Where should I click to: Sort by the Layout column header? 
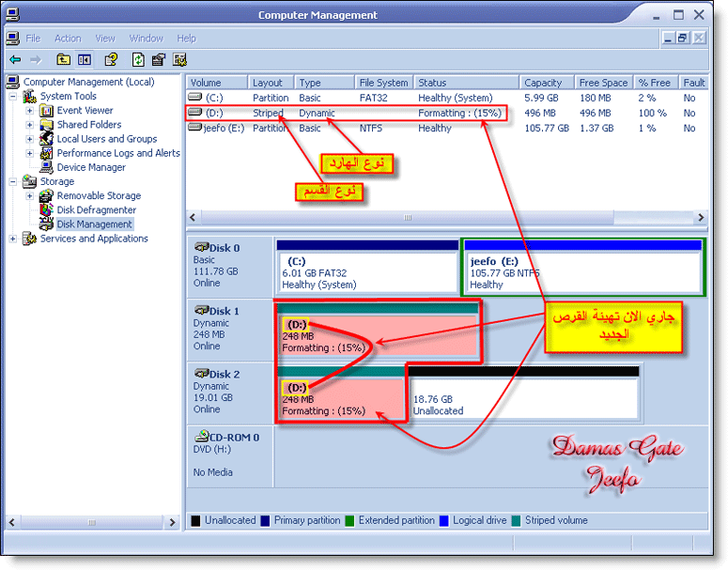click(271, 83)
